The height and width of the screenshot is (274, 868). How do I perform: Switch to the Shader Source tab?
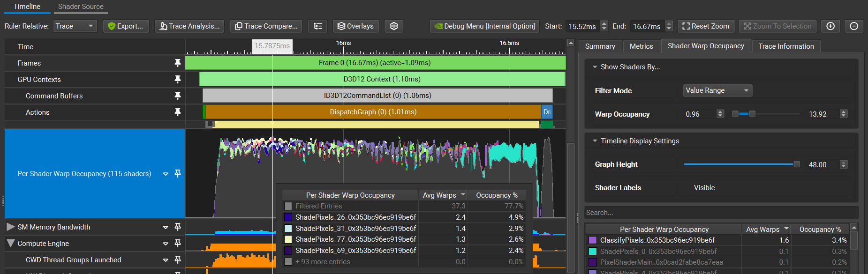81,7
